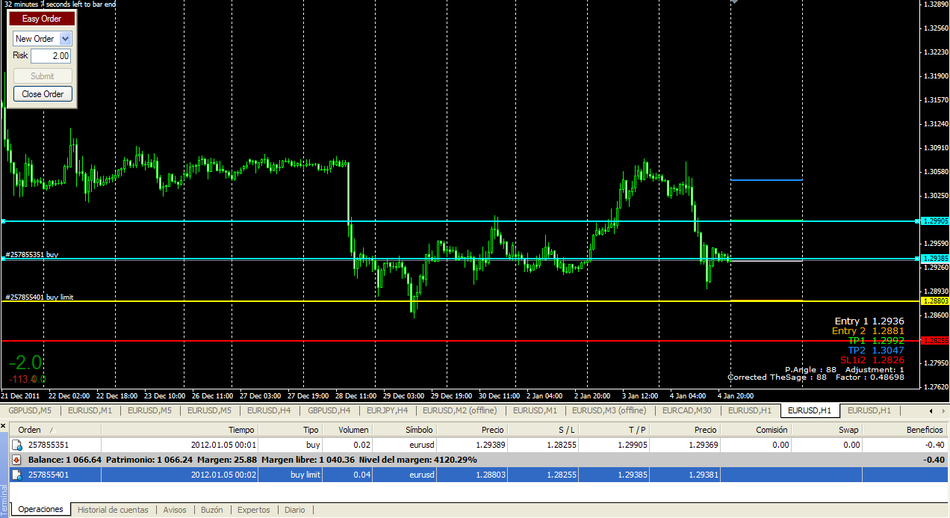Viewport: 950px width, 518px height.
Task: Sort orders by the Tiempo column header
Action: (x=241, y=429)
